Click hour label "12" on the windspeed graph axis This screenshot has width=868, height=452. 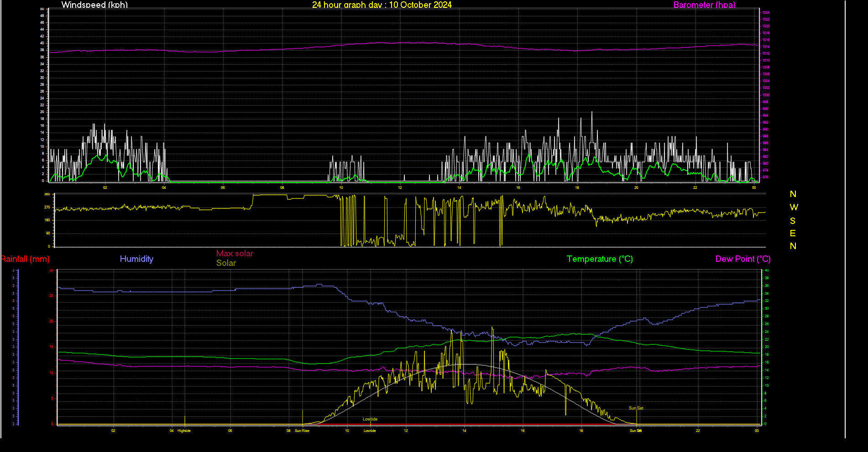[400, 187]
